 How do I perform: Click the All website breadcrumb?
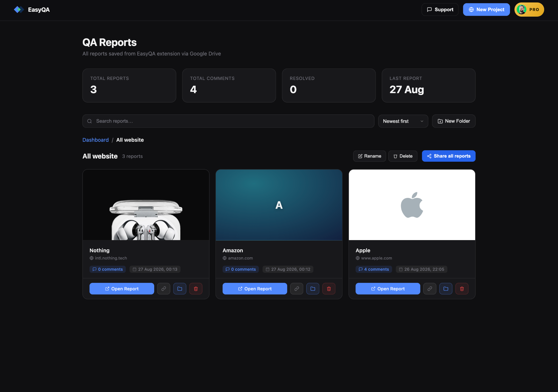point(130,140)
